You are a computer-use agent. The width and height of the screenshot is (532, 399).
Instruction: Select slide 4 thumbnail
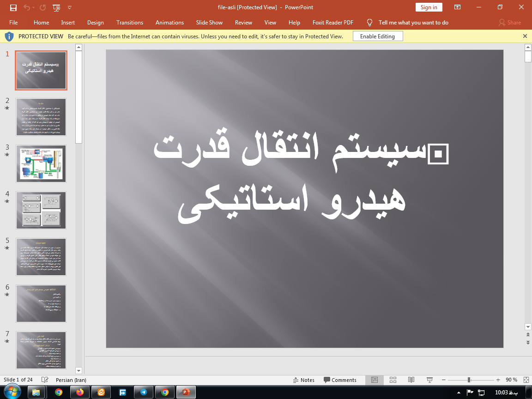pos(41,211)
